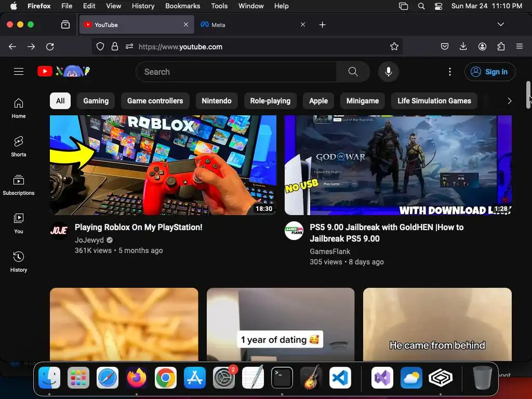Play the Roblox video thumbnail

(163, 165)
